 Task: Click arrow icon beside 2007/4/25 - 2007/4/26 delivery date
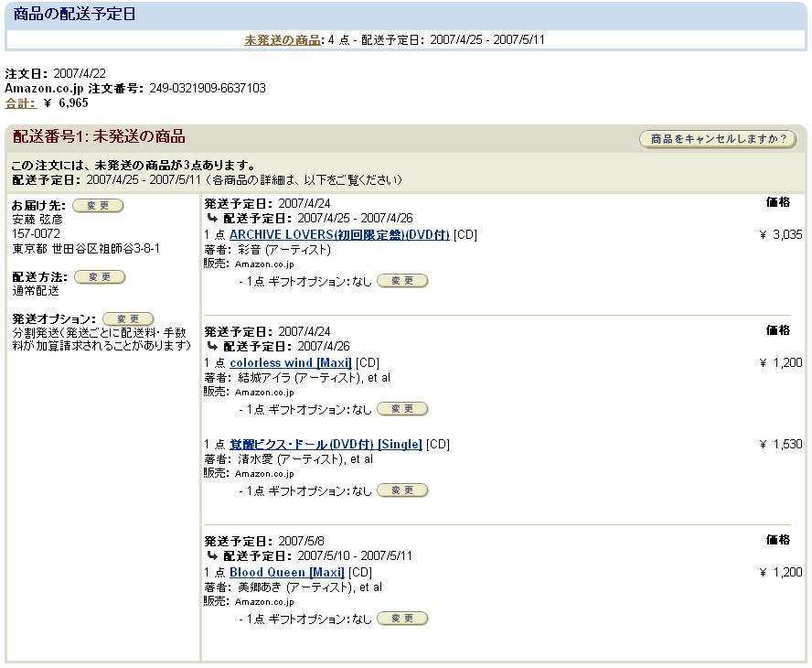pyautogui.click(x=212, y=219)
